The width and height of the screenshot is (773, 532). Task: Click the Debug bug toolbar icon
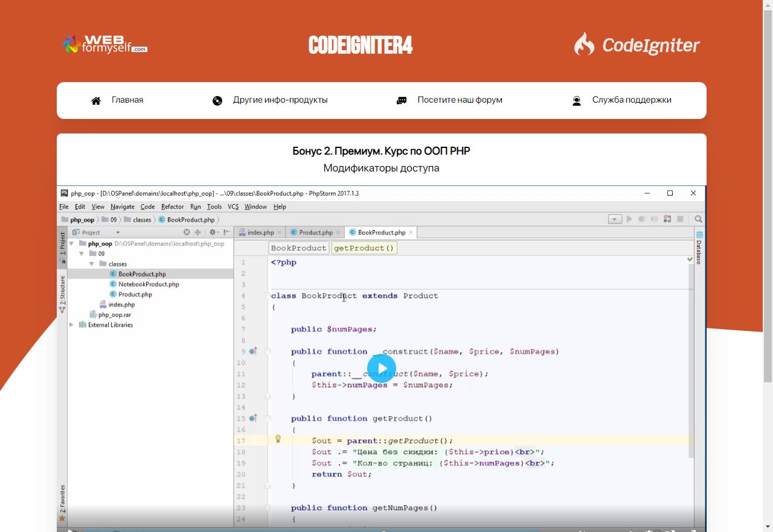click(641, 219)
